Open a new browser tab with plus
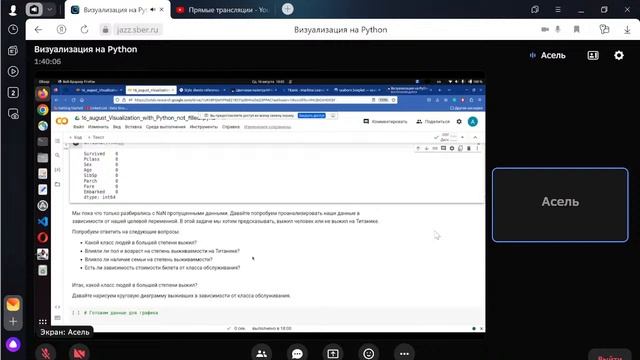Image resolution: width=640 pixels, height=360 pixels. point(287,9)
